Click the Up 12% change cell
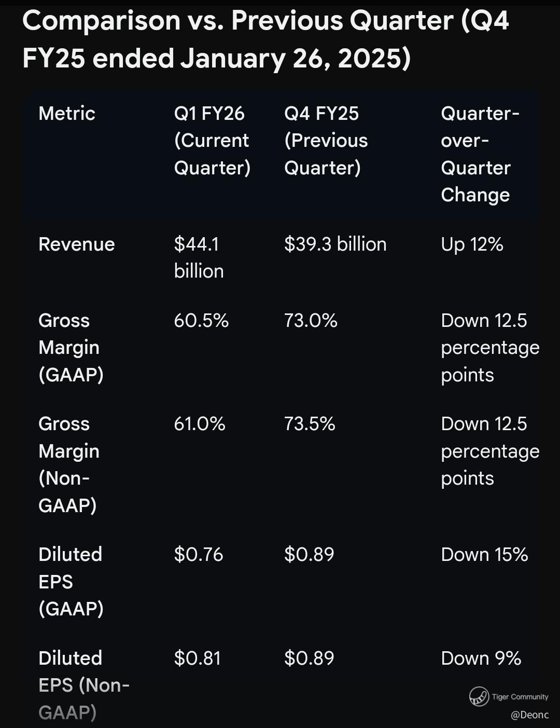560x728 pixels. tap(472, 244)
